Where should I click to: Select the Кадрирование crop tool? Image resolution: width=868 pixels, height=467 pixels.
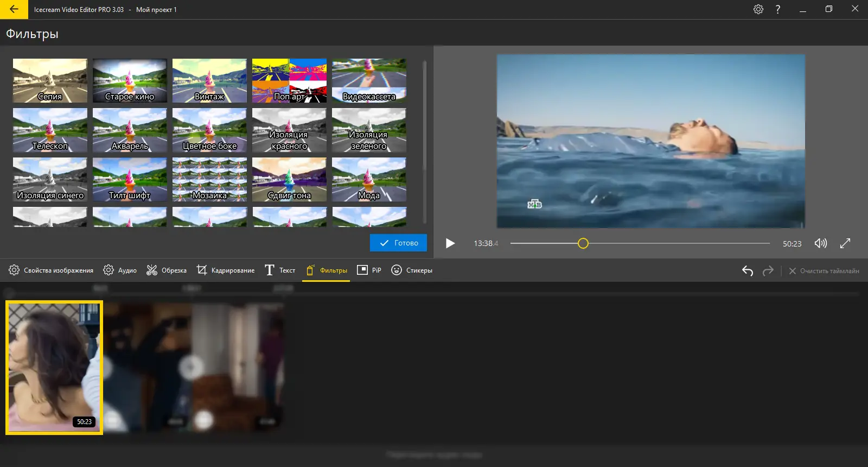click(226, 270)
